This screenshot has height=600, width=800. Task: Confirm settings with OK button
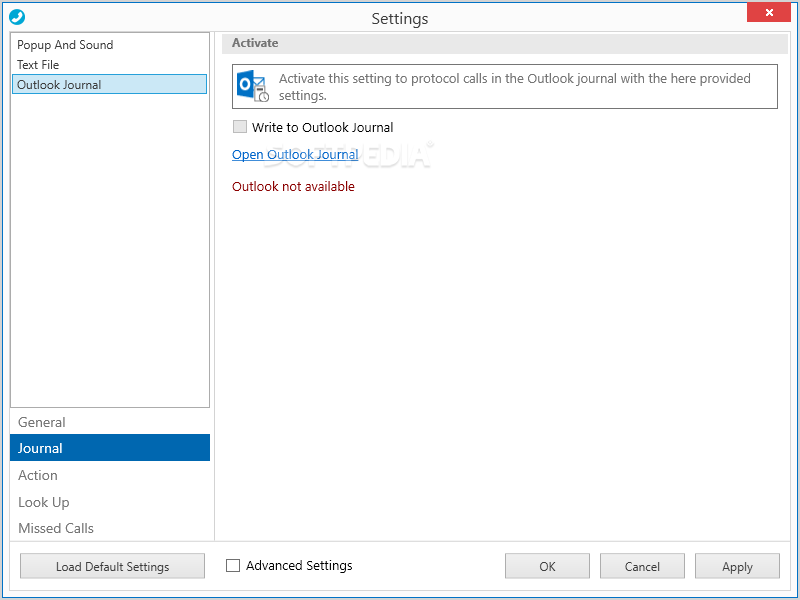[547, 566]
